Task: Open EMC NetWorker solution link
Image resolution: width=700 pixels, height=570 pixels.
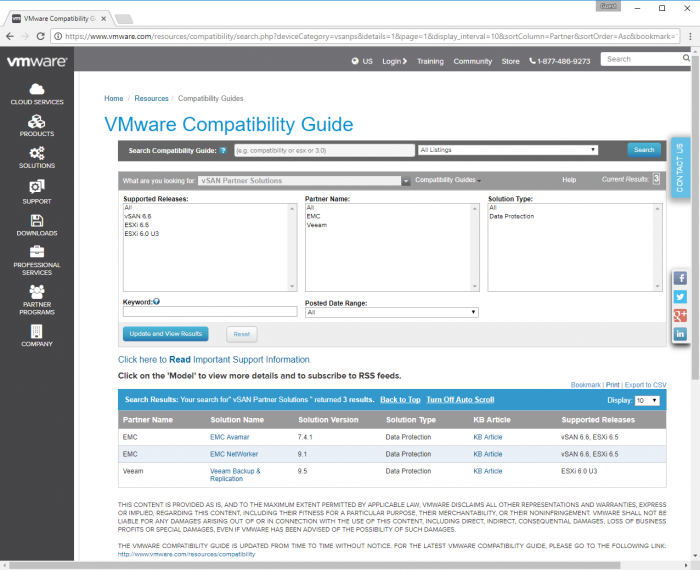Action: click(234, 454)
